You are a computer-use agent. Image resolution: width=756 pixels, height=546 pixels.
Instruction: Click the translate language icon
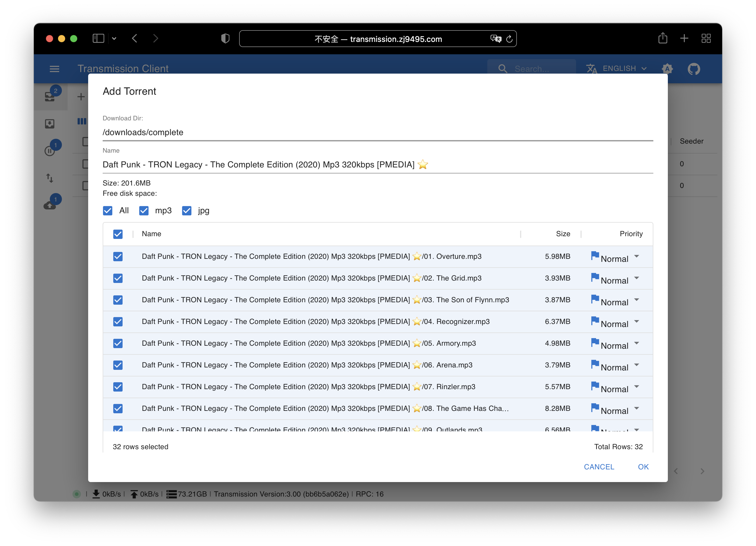pyautogui.click(x=591, y=68)
